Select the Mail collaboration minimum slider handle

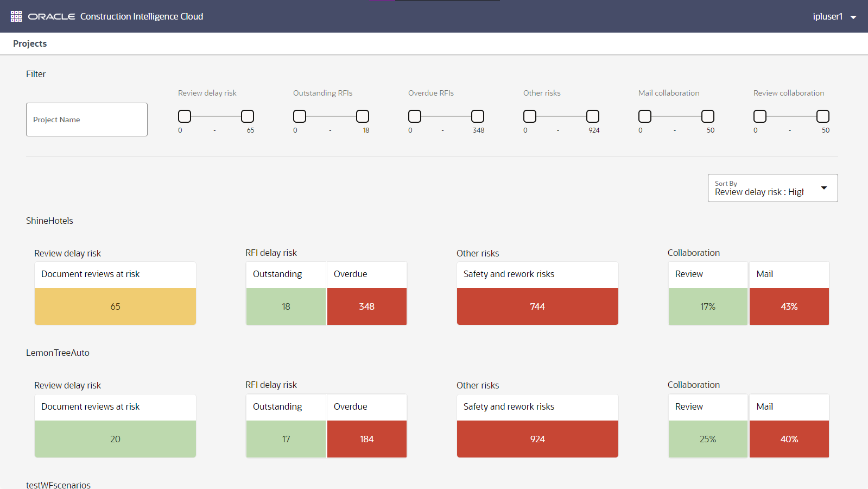(645, 116)
